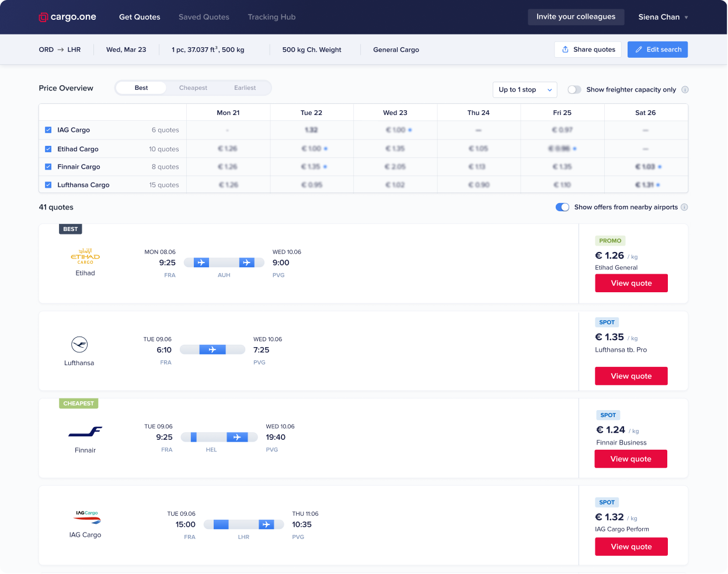The height and width of the screenshot is (574, 728).
Task: Click Invite your colleagues
Action: [576, 17]
